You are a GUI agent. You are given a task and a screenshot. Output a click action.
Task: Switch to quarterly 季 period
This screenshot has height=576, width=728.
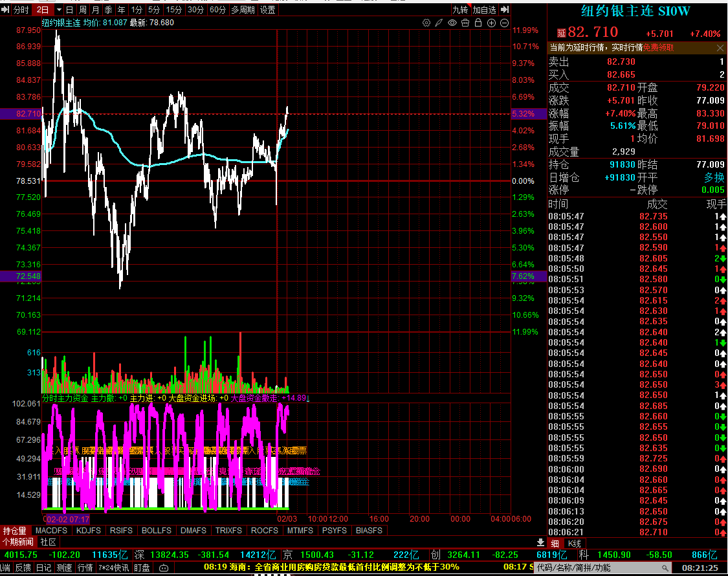[108, 9]
